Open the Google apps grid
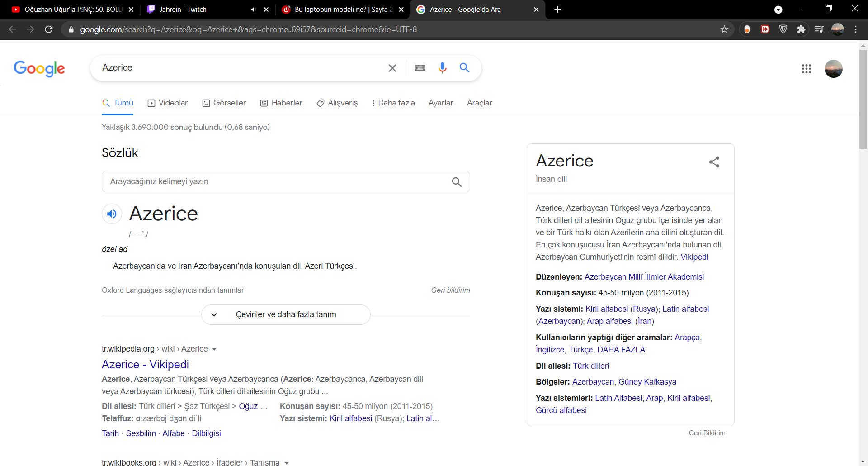 (x=807, y=69)
